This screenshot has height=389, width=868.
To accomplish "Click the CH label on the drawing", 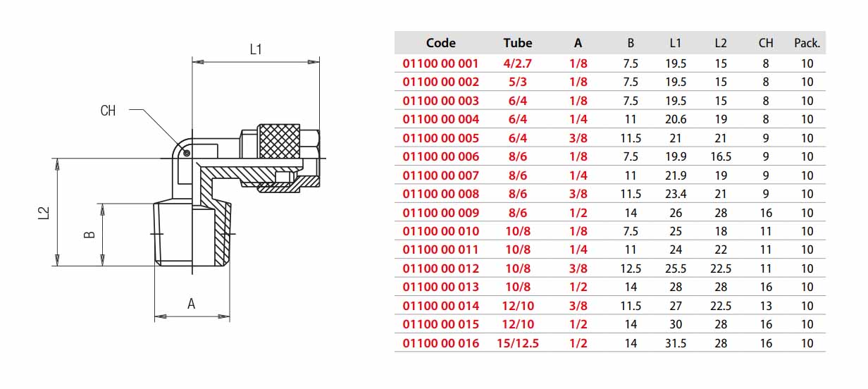I will click(x=108, y=111).
